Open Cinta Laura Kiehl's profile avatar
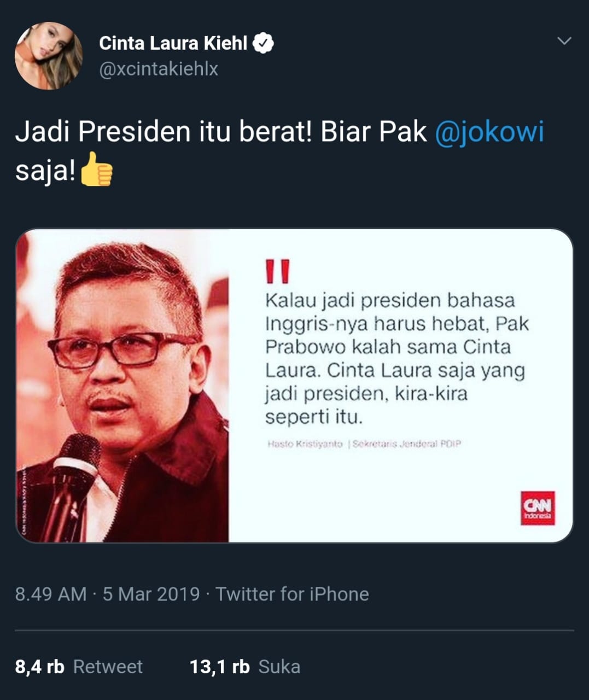The height and width of the screenshot is (700, 589). (49, 56)
